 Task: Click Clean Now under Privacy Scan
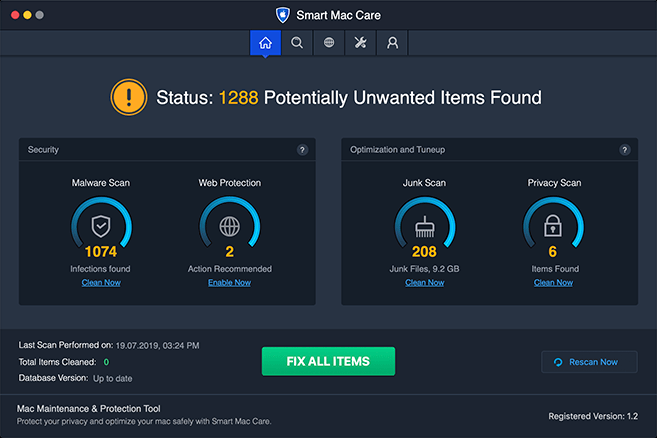point(554,283)
